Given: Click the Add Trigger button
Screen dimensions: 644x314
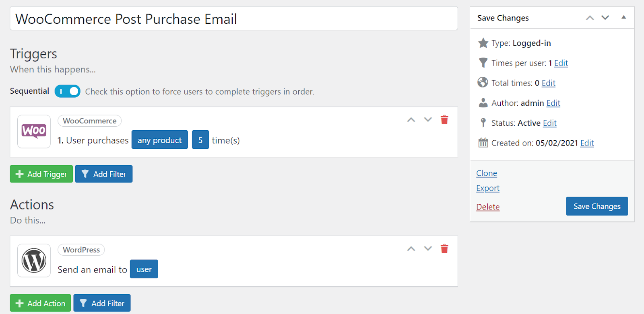Looking at the screenshot, I should click(41, 174).
